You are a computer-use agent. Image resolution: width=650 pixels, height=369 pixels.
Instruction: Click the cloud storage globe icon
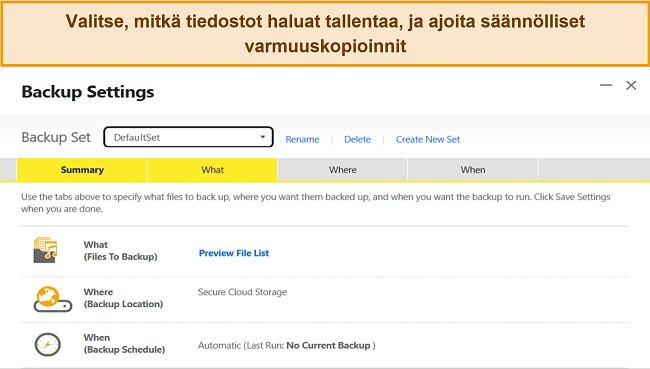click(x=53, y=299)
